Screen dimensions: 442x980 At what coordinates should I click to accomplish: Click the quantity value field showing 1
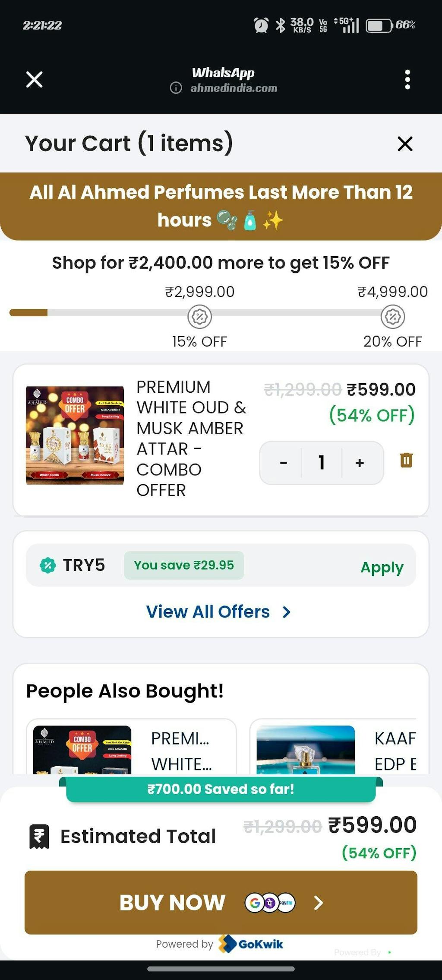coord(322,463)
